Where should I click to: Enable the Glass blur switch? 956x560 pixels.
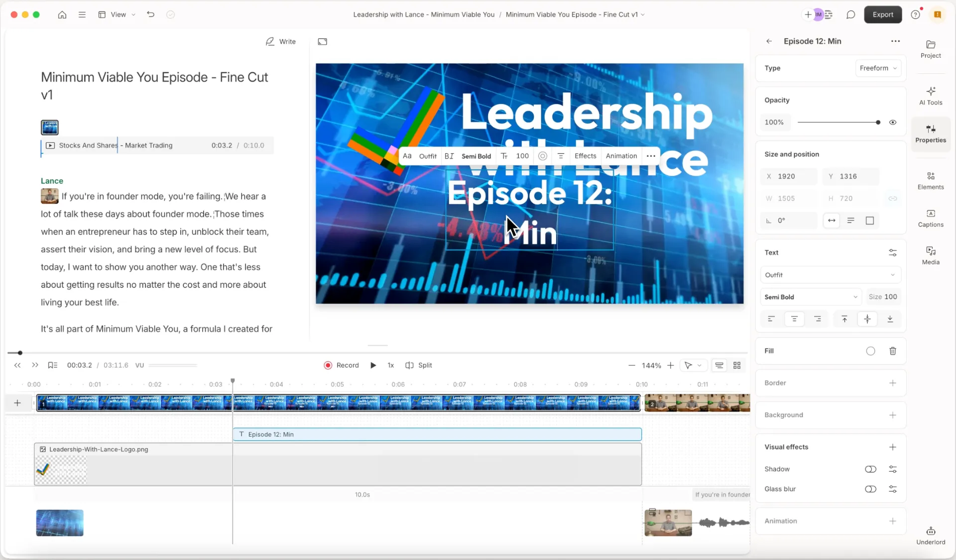click(x=870, y=489)
